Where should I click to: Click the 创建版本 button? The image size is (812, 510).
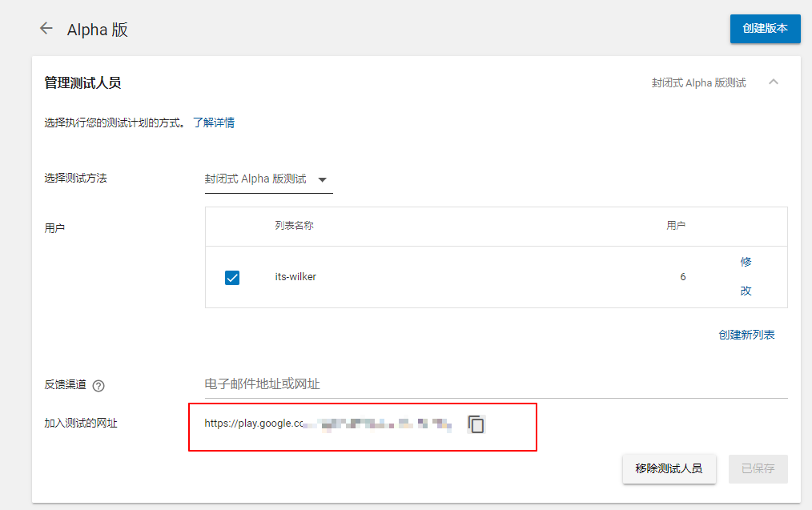[x=765, y=29]
